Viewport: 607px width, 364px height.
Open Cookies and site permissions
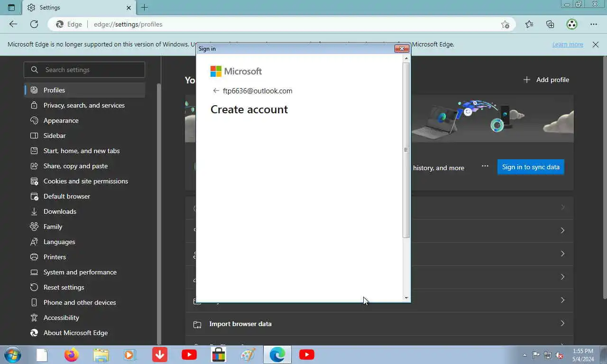coord(84,181)
